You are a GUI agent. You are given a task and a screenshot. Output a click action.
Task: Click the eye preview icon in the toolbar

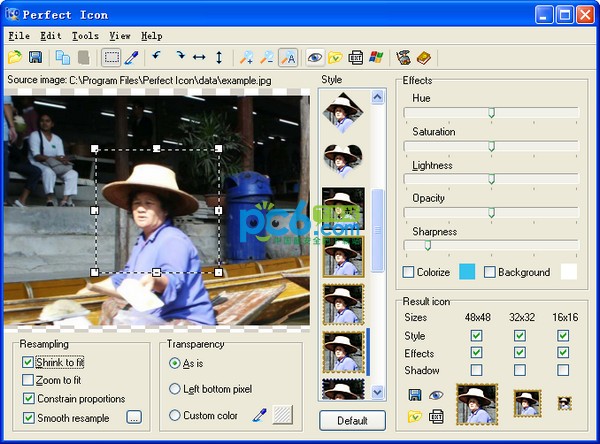click(x=314, y=58)
